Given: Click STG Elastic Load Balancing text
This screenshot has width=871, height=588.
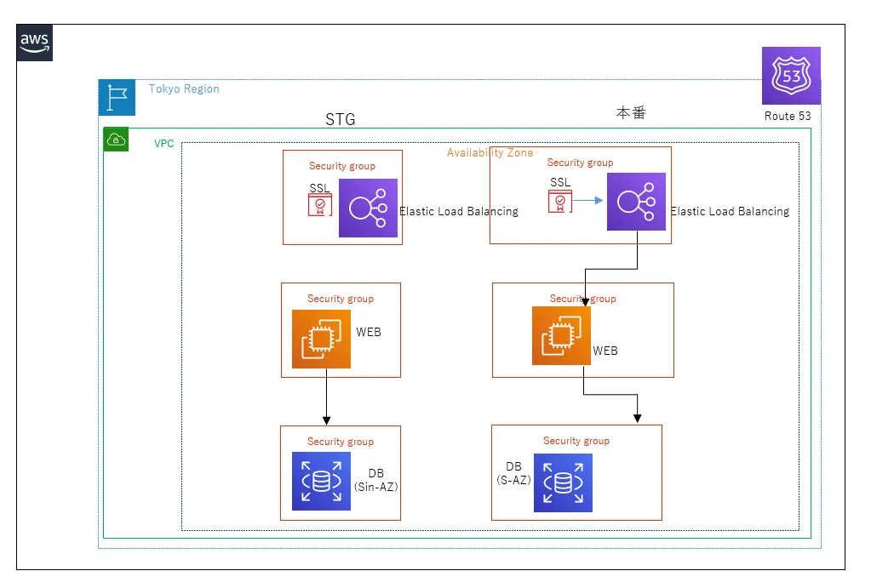Looking at the screenshot, I should click(x=459, y=212).
